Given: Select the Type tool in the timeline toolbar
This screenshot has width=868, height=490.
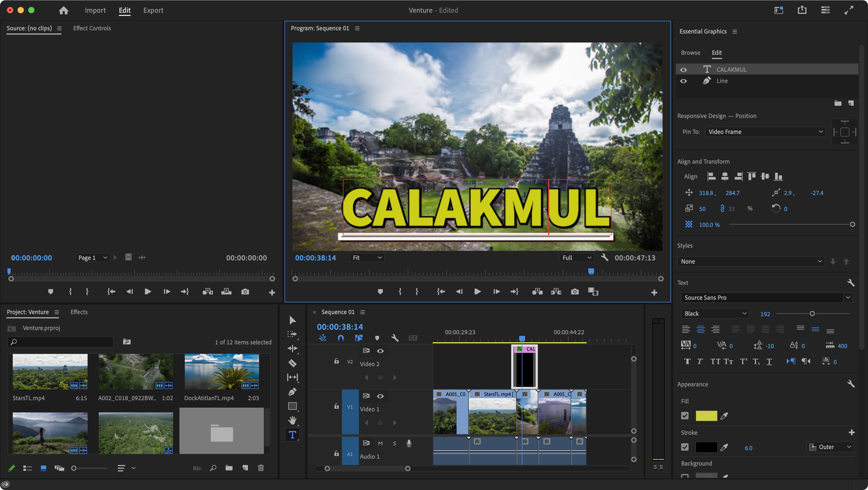Looking at the screenshot, I should (293, 435).
